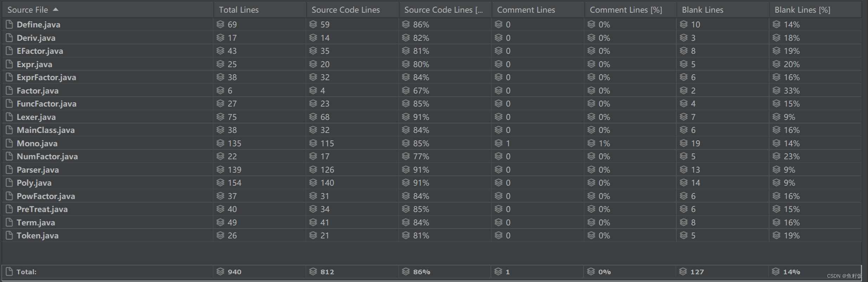This screenshot has width=868, height=282.
Task: Select the PreTreat.java file name
Action: point(42,209)
